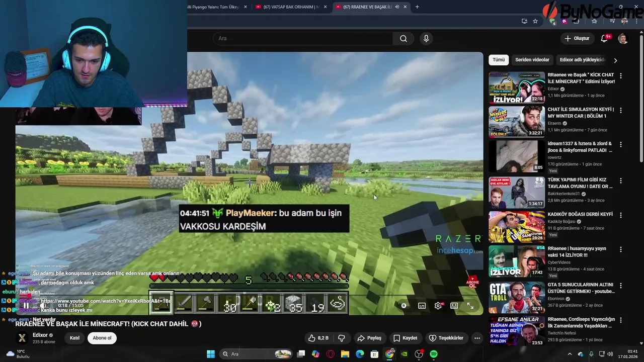Open the purple browser extension icon
The image size is (644, 362).
pos(565,21)
